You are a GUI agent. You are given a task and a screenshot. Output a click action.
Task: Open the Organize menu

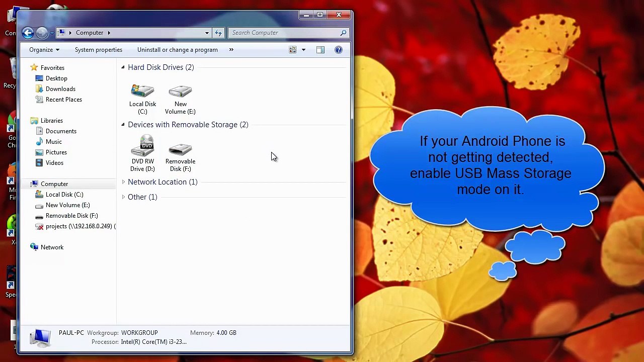(44, 50)
